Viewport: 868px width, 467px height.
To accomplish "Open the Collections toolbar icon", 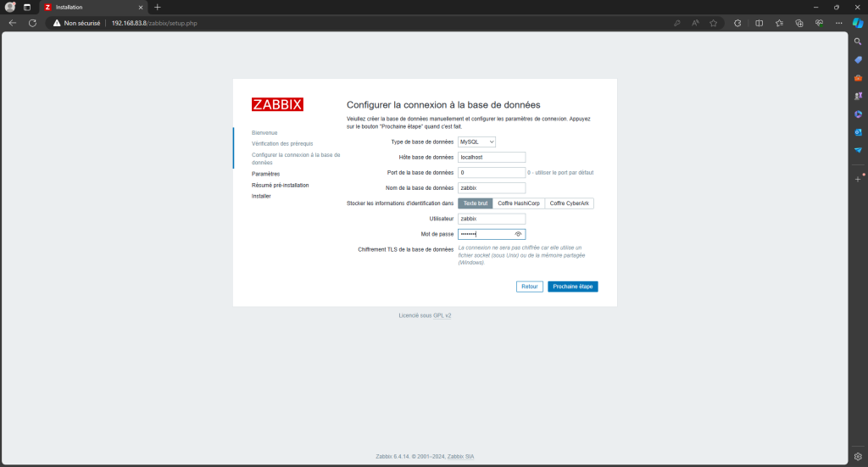I will [799, 23].
